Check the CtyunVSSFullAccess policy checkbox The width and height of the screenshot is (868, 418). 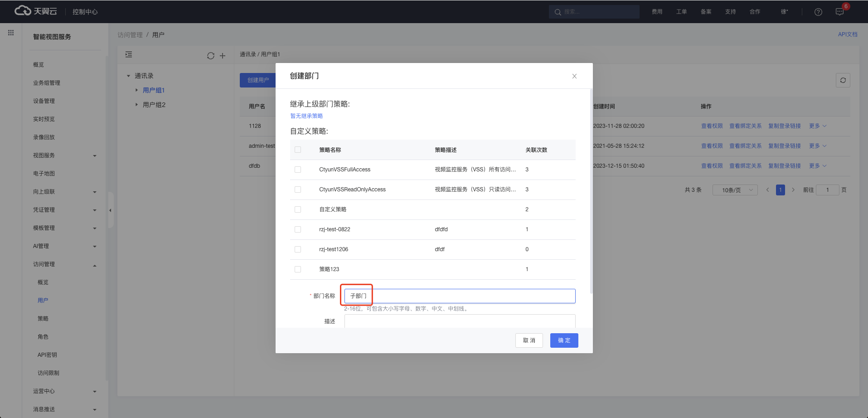[298, 170]
